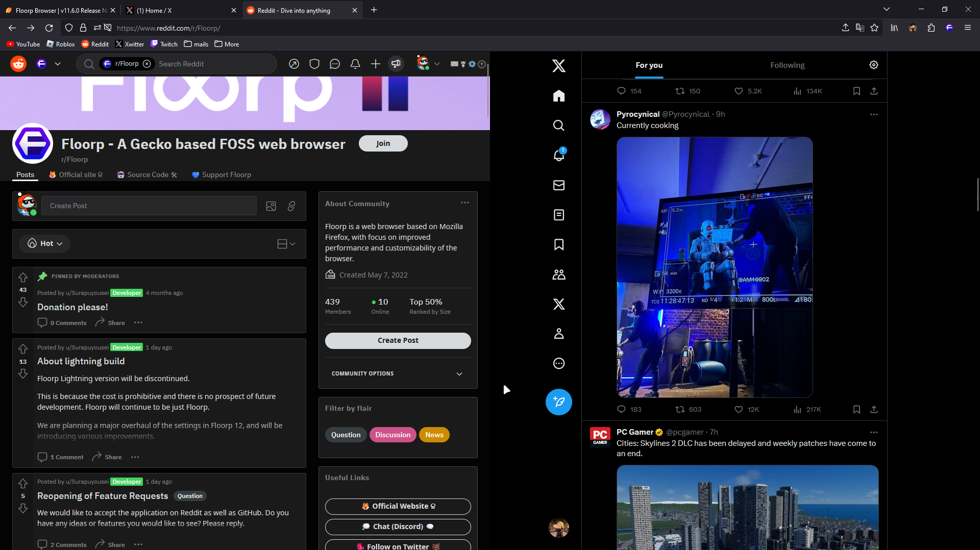Switch to the Following tab on X

click(x=787, y=65)
